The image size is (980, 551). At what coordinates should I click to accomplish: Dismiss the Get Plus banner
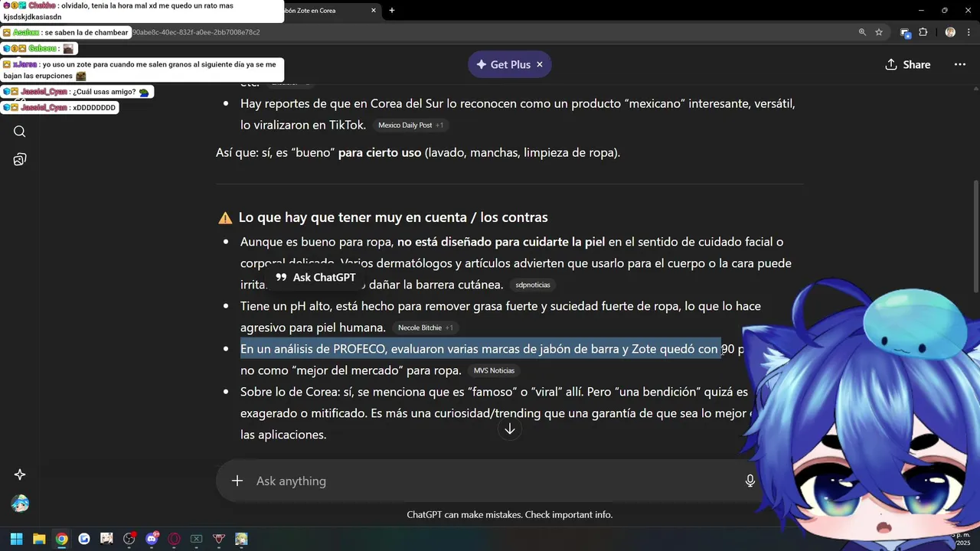point(539,64)
